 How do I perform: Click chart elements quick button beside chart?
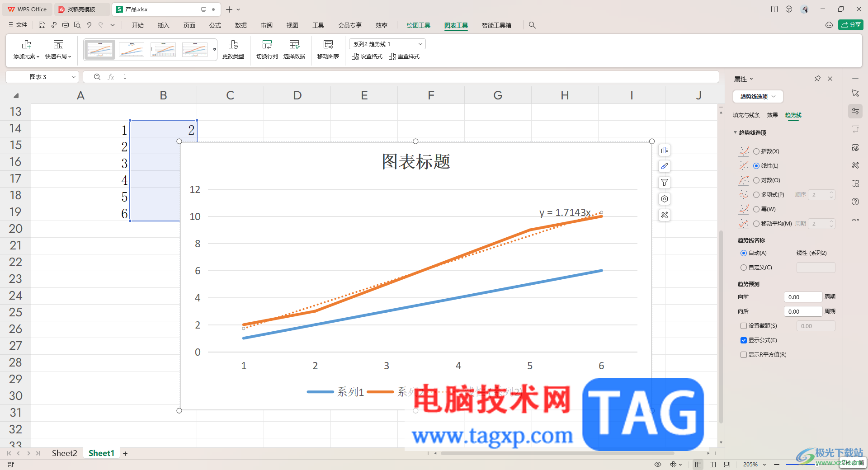(665, 150)
